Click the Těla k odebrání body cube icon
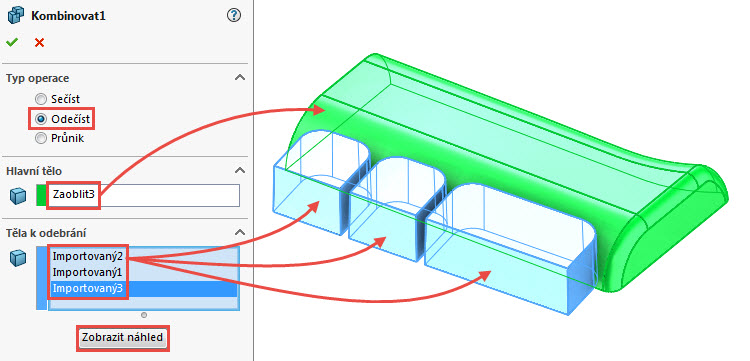 (x=18, y=257)
